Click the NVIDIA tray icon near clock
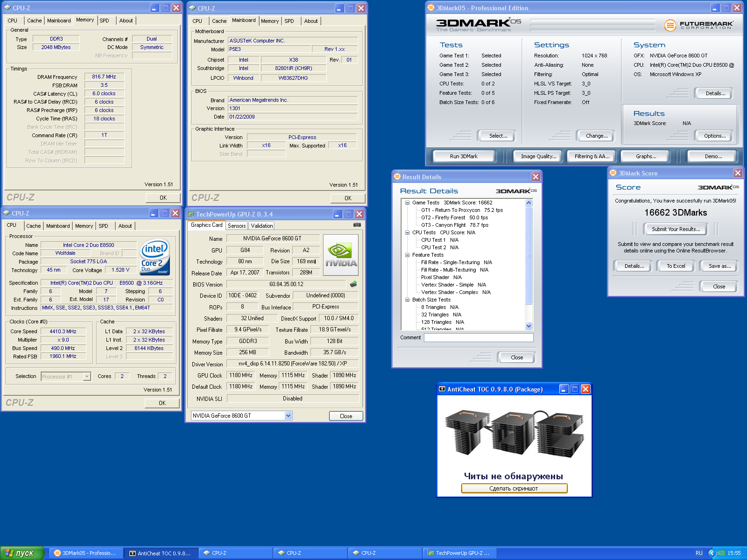This screenshot has width=747, height=560. [x=721, y=553]
